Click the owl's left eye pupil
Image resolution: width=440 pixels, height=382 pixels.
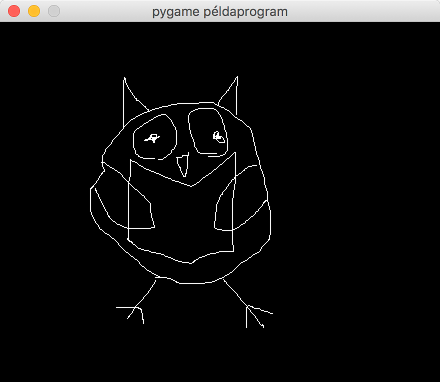pyautogui.click(x=152, y=138)
